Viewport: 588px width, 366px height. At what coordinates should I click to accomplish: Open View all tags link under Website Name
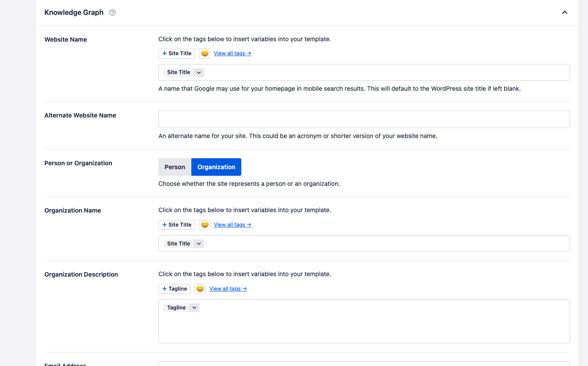pos(233,53)
